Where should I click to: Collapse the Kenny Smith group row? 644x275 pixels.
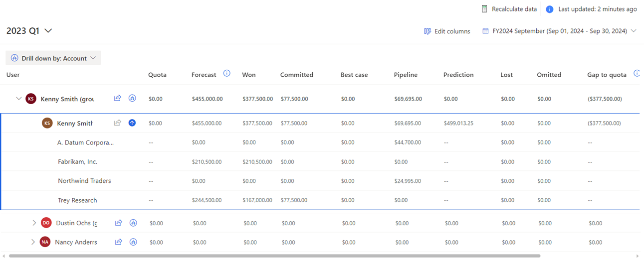(x=18, y=99)
